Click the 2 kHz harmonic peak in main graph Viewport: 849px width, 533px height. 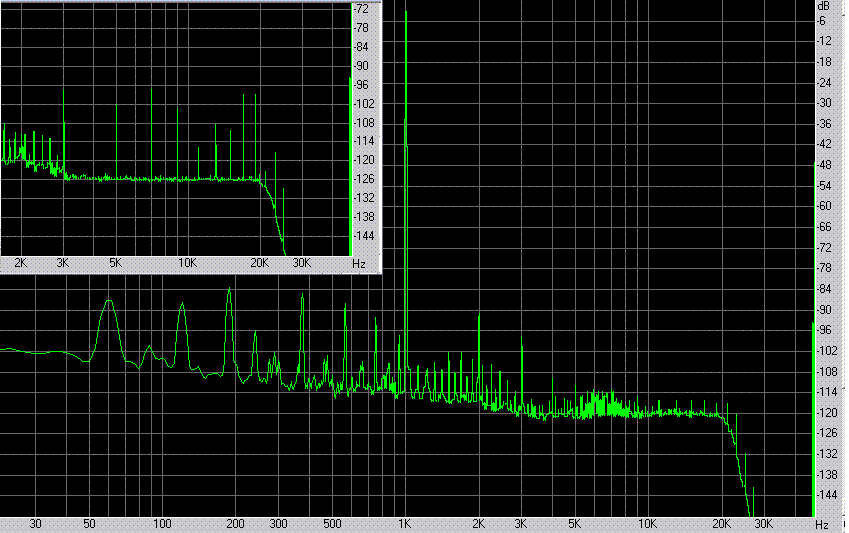pyautogui.click(x=479, y=355)
